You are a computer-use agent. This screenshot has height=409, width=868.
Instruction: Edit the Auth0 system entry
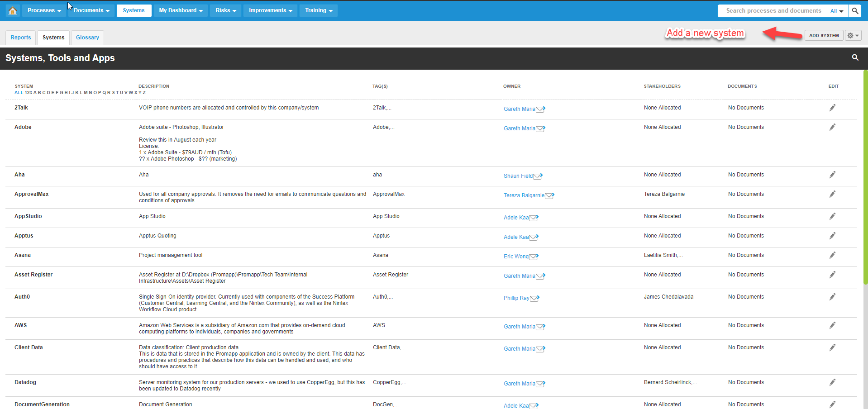tap(832, 297)
